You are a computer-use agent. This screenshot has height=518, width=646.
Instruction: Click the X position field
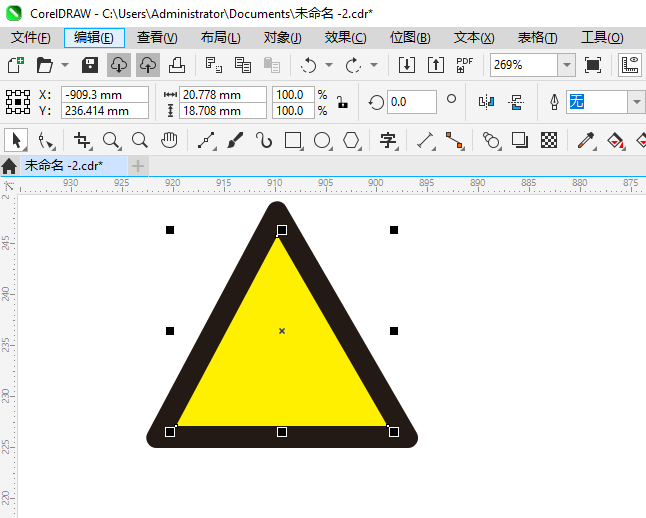tap(105, 95)
